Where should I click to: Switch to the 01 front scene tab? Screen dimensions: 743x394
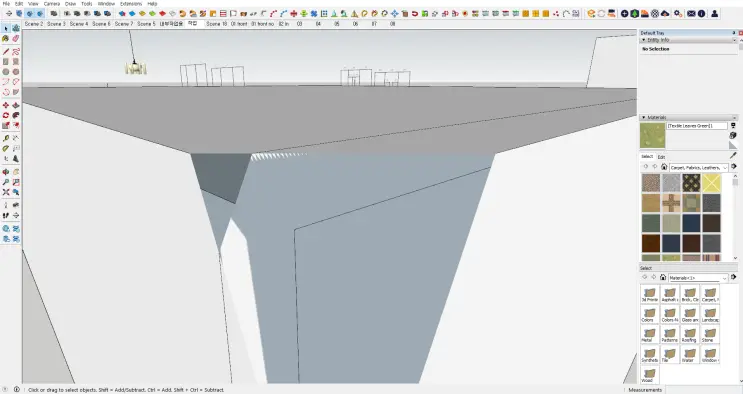point(239,24)
